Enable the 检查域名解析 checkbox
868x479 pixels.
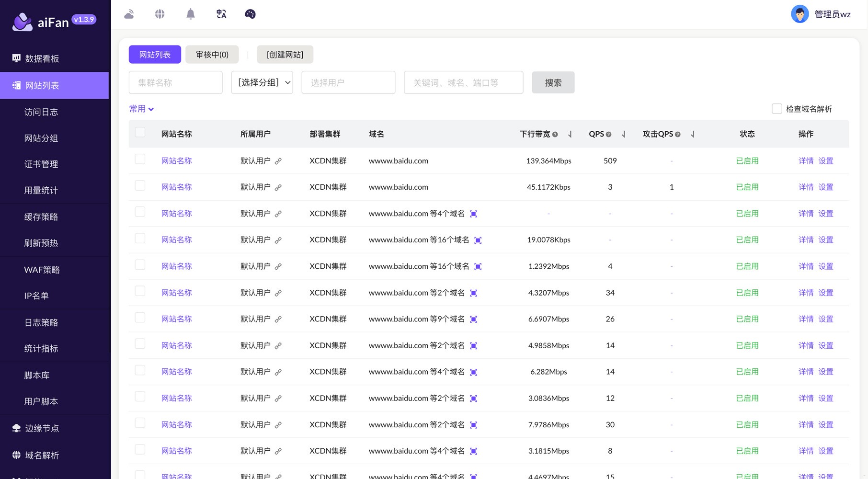coord(777,109)
